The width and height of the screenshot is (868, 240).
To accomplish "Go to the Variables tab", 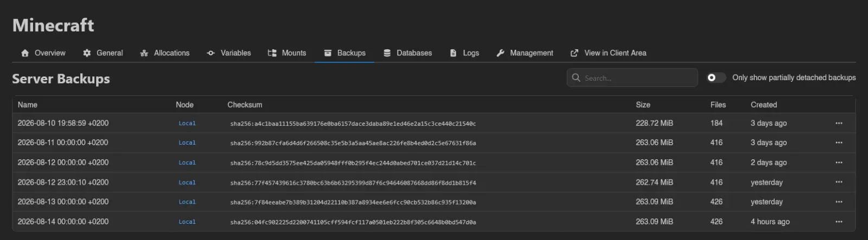I will click(228, 53).
